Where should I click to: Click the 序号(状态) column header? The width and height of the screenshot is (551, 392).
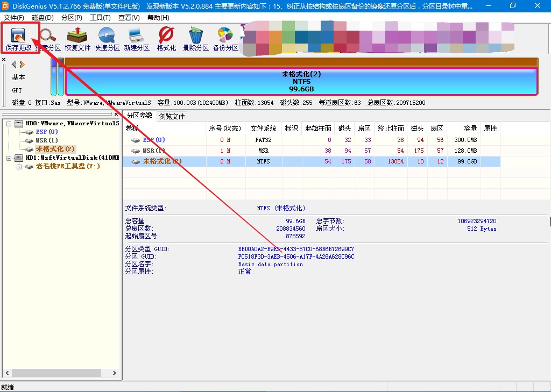[x=225, y=129]
